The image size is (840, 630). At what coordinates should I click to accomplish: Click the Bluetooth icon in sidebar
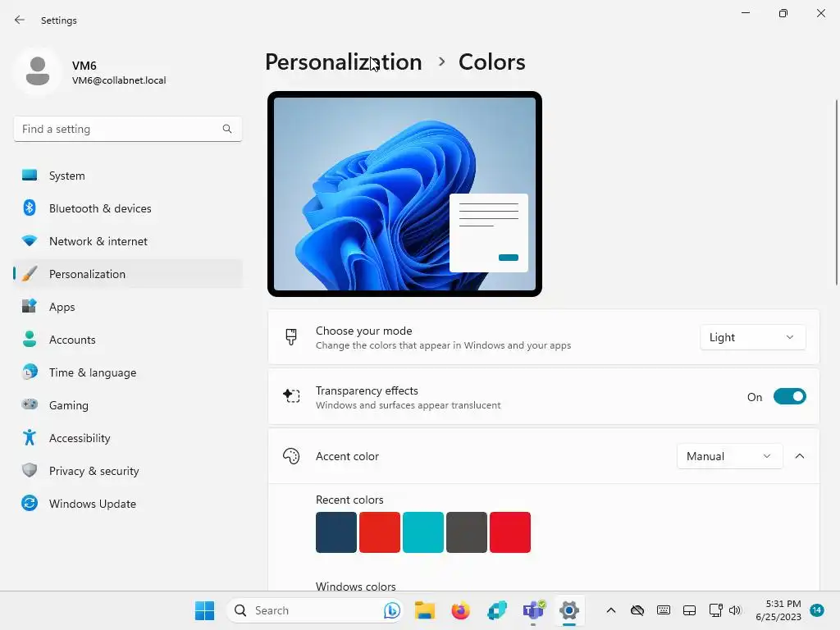point(30,208)
